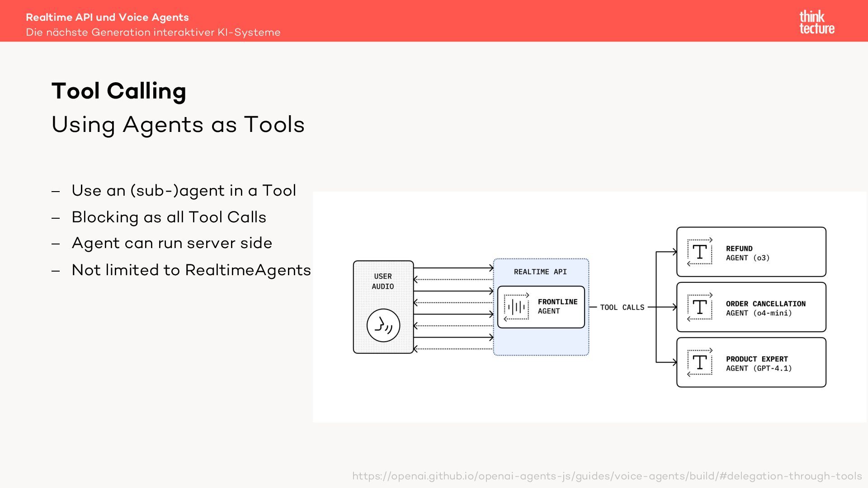Click the Frontline Agent waveform icon
The image size is (868, 488).
(x=516, y=307)
